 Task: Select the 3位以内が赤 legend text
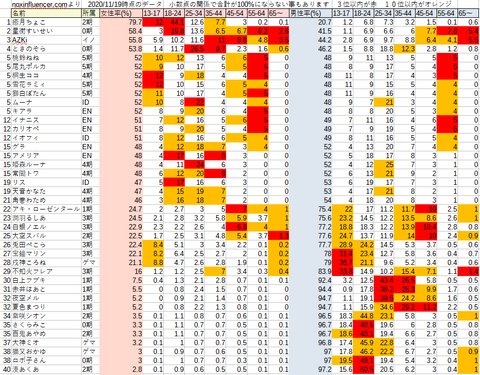(357, 4)
